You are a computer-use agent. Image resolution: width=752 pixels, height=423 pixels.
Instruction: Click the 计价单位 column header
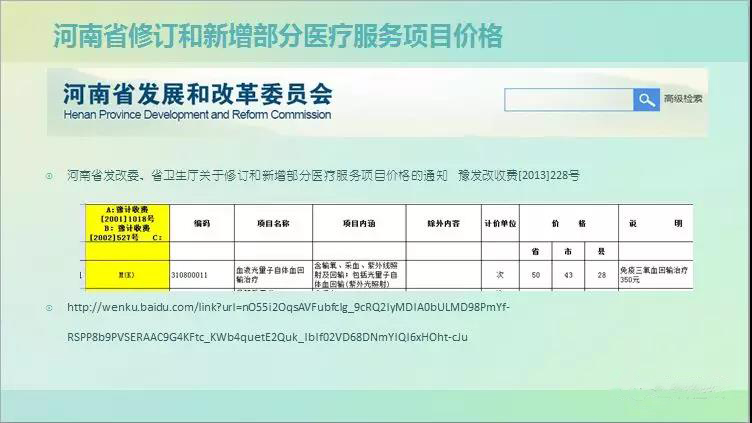coord(499,223)
